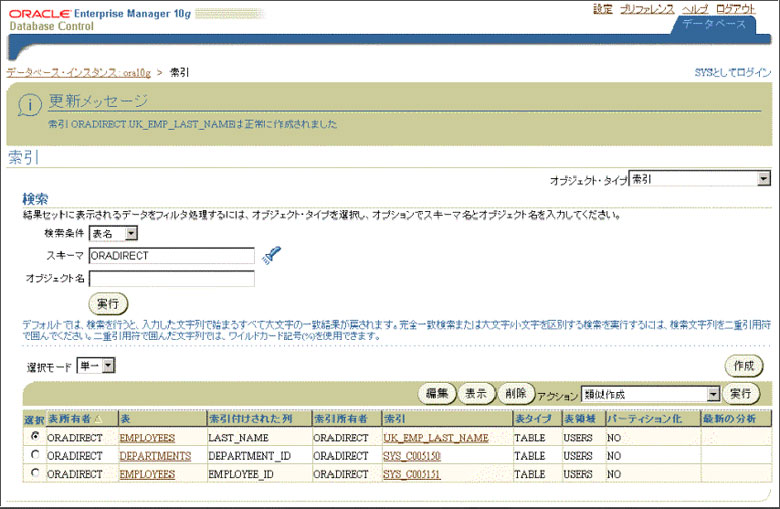Switch to the データベース tab

pos(714,24)
